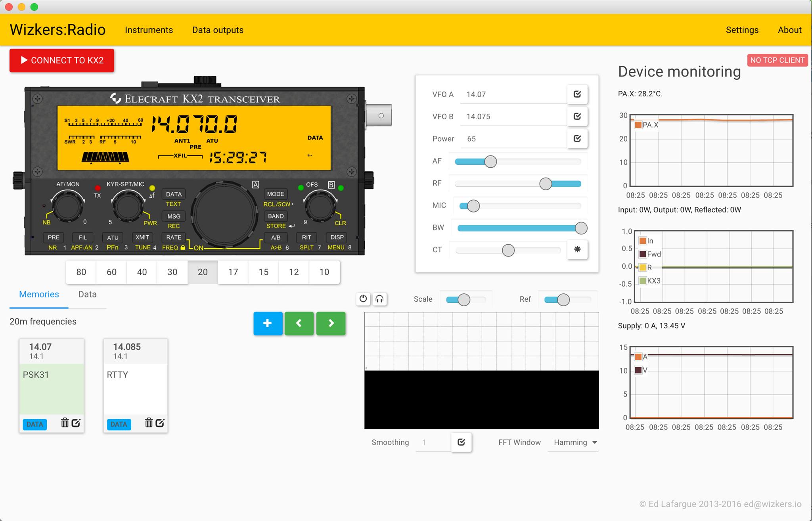Screen dimensions: 812x521
Task: Click the CT slider handle
Action: [508, 250]
